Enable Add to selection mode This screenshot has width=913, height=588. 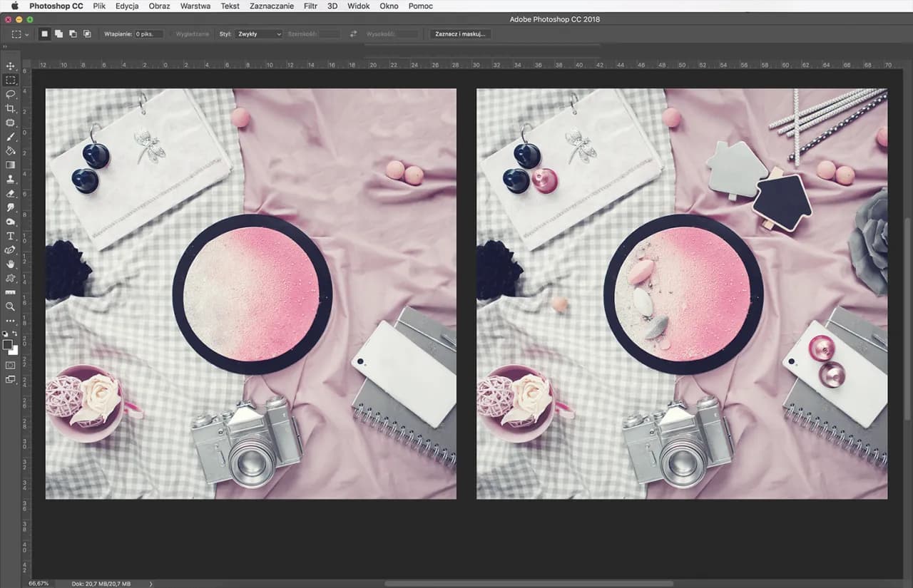click(x=57, y=33)
